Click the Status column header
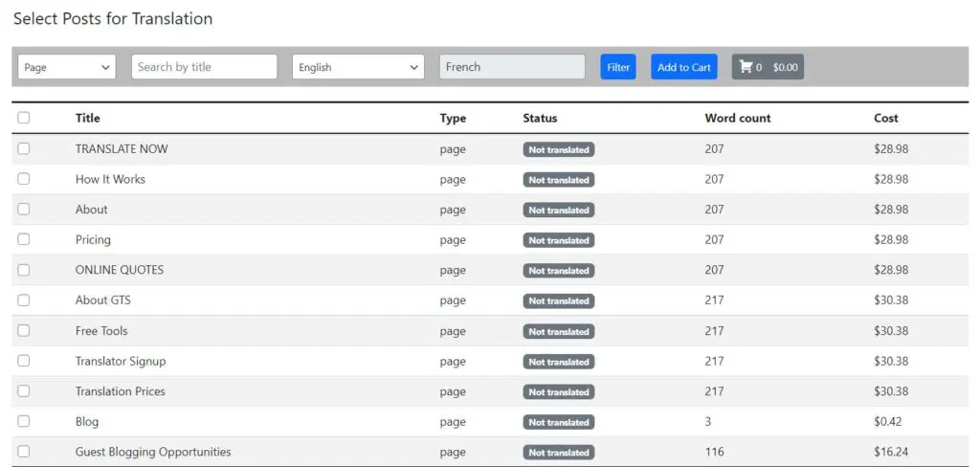This screenshot has width=980, height=467. [540, 118]
